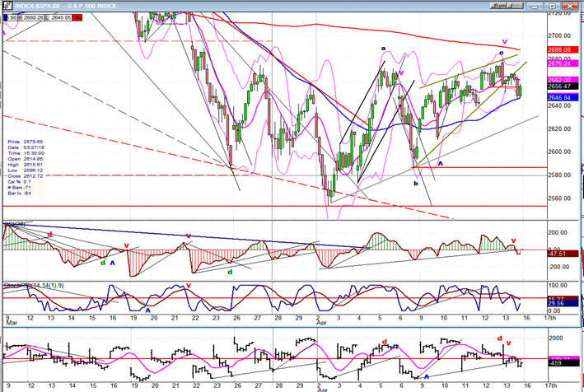Click the Date 03/27/18 row in data box

[25, 147]
